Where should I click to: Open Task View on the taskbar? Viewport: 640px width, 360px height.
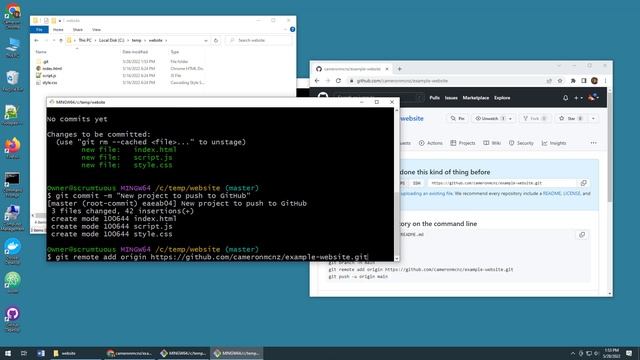click(x=24, y=353)
